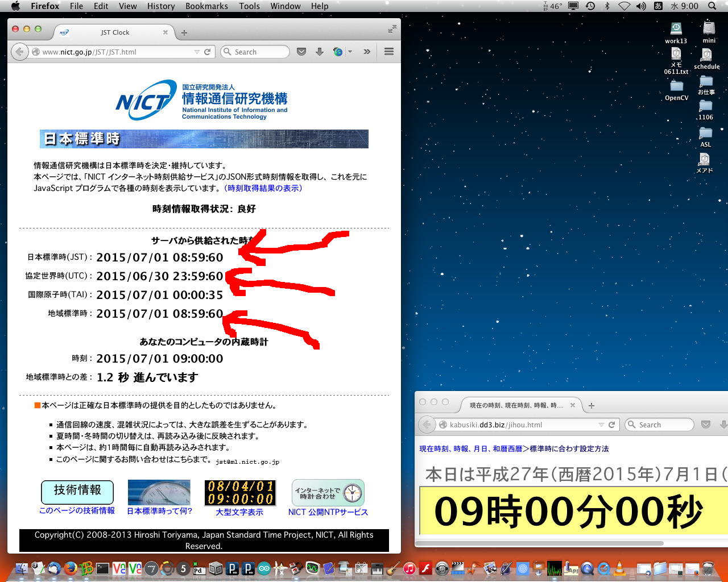Open the Arduino app in the Dock
Screen dimensions: 728x582
point(264,568)
